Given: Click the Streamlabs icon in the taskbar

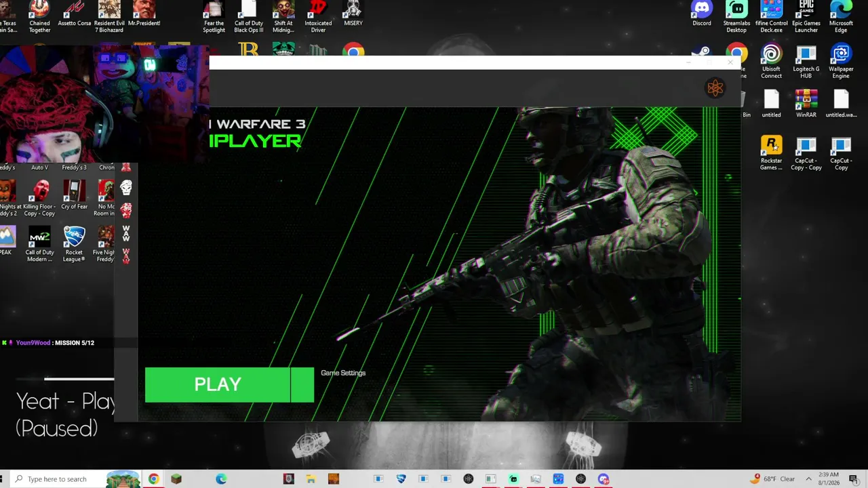Looking at the screenshot, I should (513, 479).
